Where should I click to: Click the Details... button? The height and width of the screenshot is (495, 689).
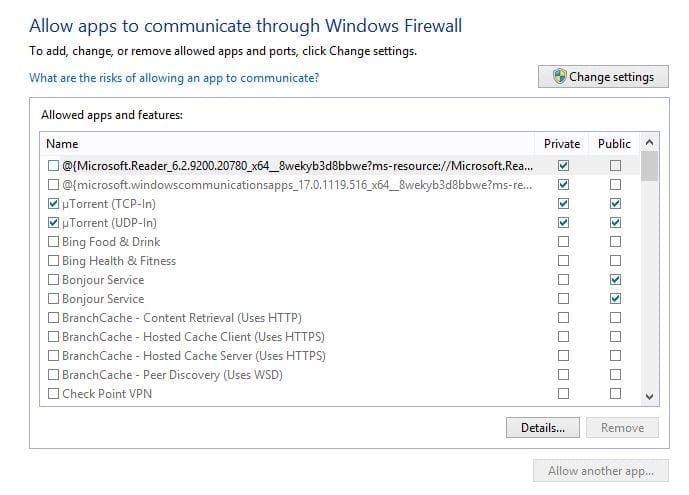pos(543,428)
